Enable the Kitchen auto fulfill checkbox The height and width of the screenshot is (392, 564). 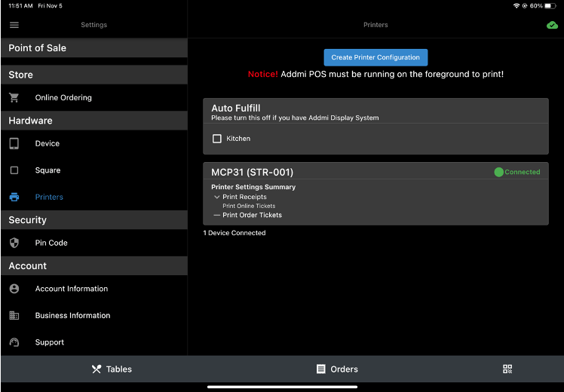coord(217,139)
